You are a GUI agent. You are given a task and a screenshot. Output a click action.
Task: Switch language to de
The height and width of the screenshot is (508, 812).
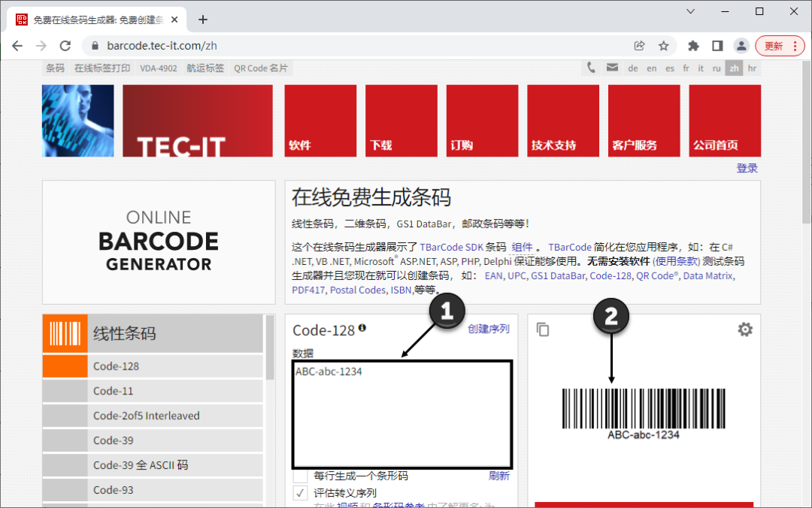[633, 68]
